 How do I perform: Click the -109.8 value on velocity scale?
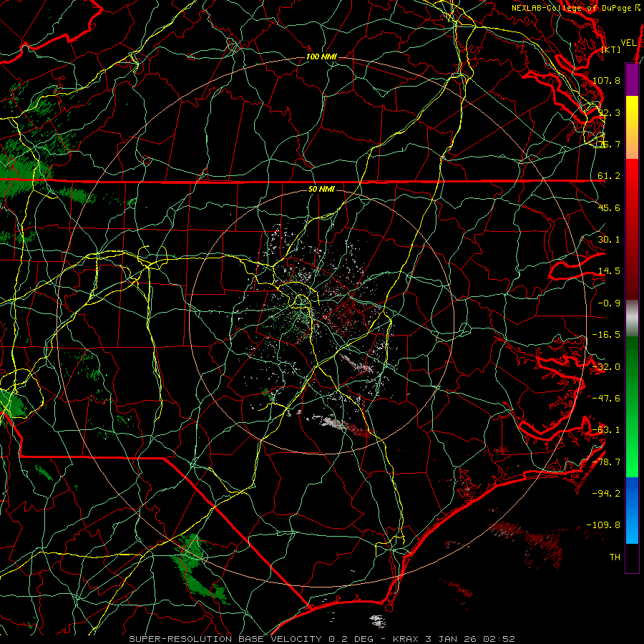[x=604, y=525]
